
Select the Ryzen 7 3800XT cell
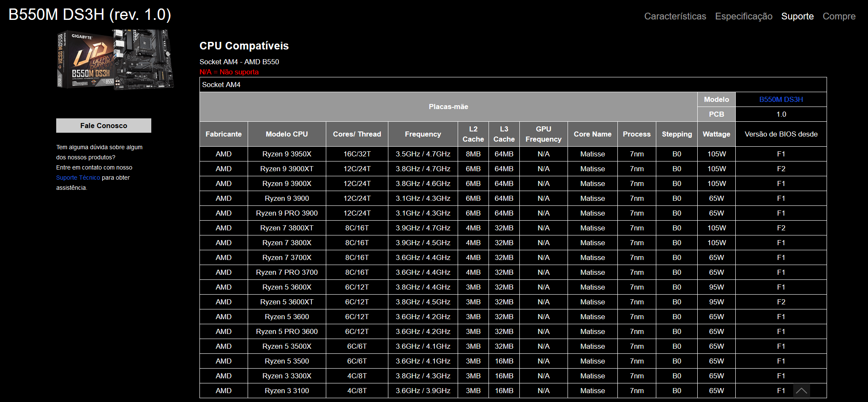(287, 228)
